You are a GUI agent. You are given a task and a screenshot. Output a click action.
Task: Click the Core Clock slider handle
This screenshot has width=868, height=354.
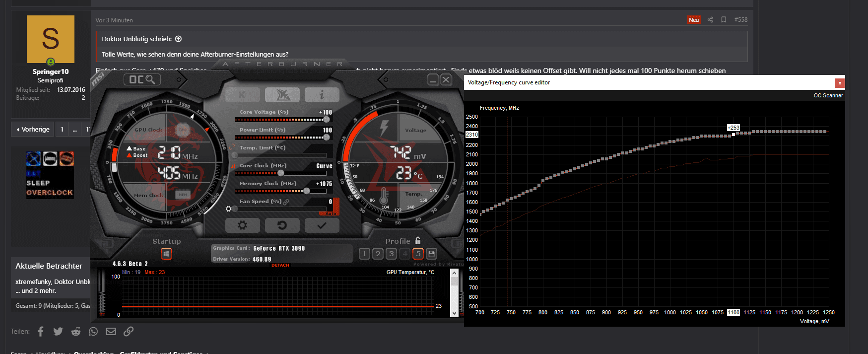tap(281, 173)
